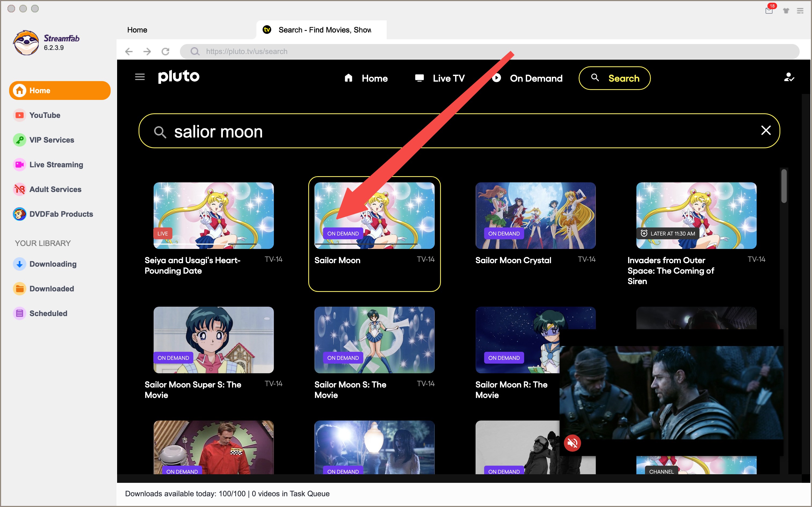Open Live Streaming section
Image resolution: width=812 pixels, height=507 pixels.
[48, 165]
